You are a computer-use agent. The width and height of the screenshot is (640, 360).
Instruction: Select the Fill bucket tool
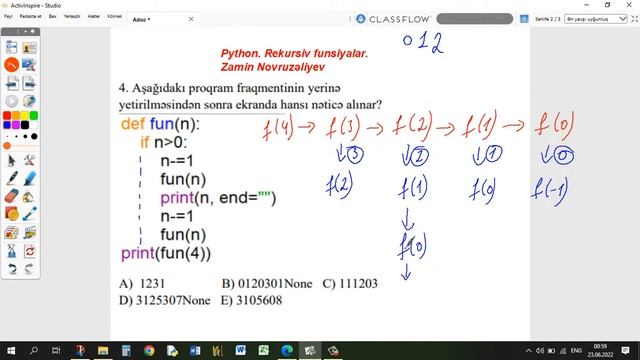click(29, 196)
